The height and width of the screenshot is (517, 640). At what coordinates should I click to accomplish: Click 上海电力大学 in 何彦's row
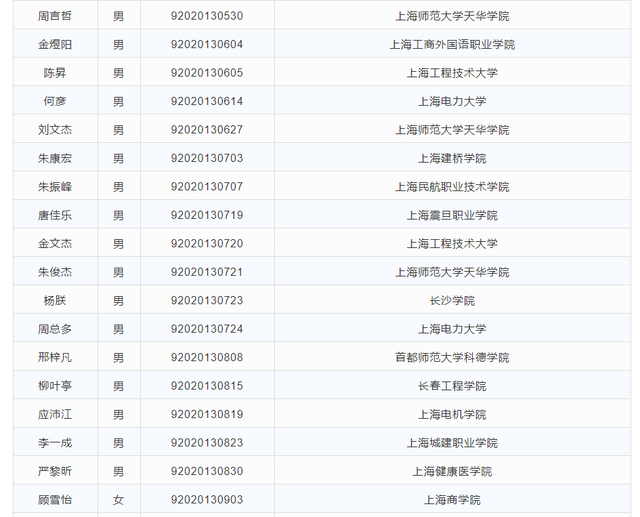[452, 101]
